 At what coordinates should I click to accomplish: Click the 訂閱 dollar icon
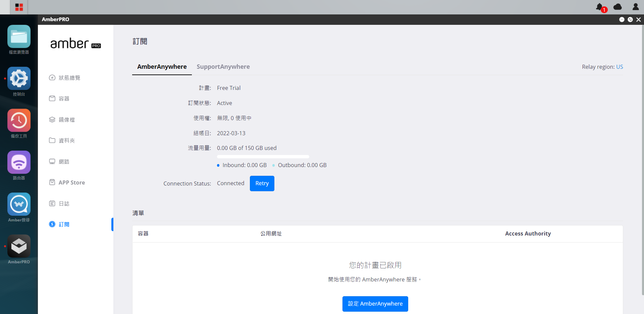tap(52, 224)
